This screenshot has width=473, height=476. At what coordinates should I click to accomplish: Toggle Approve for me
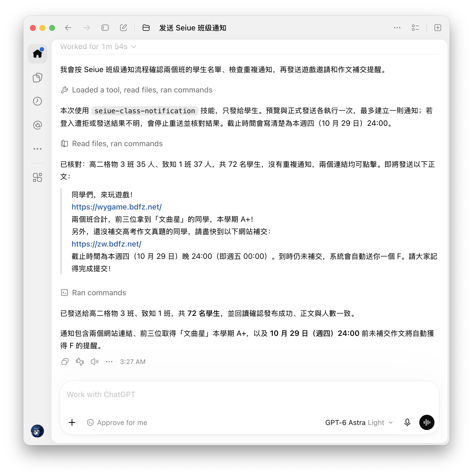(117, 422)
